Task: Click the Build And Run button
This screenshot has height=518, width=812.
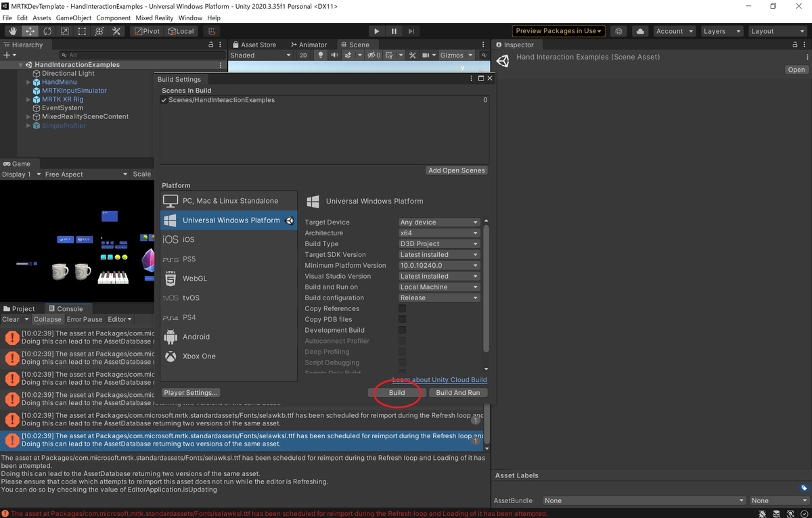Action: click(458, 393)
